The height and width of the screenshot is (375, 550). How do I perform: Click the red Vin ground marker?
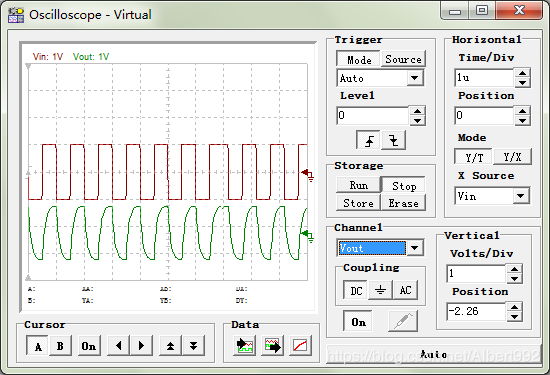(x=308, y=174)
